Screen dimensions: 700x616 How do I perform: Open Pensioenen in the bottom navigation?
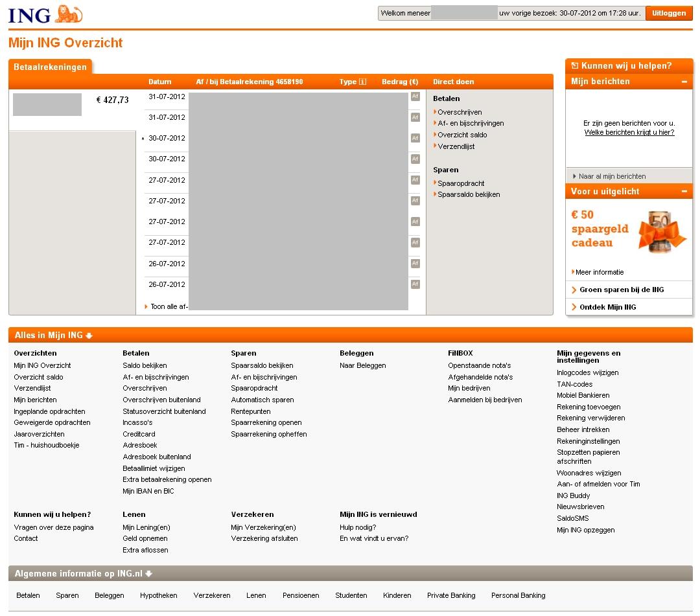tap(301, 595)
